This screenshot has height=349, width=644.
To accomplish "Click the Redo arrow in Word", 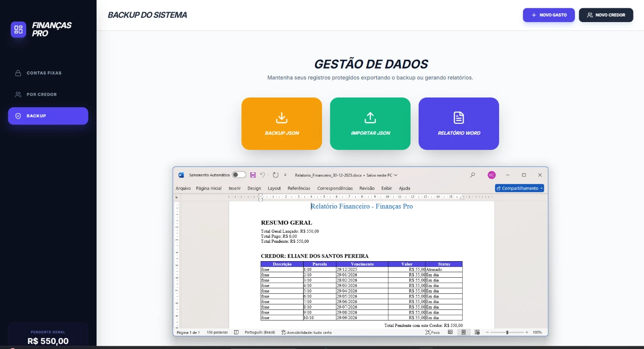I will tap(276, 175).
